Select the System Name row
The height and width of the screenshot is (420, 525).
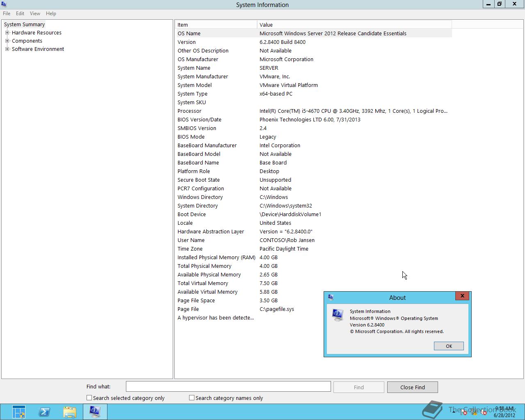click(x=314, y=68)
